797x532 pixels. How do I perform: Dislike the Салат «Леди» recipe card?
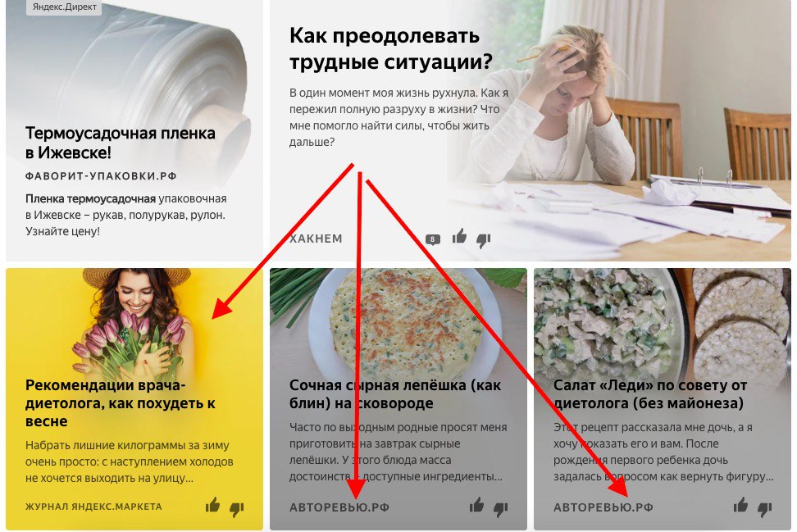tap(765, 509)
